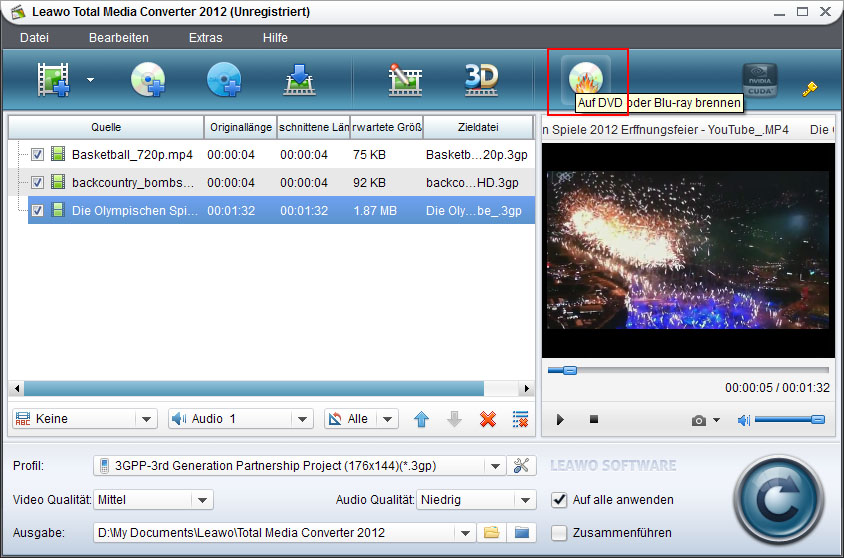844x558 pixels.
Task: Click the 1.87 MB size cell
Action: 375,210
